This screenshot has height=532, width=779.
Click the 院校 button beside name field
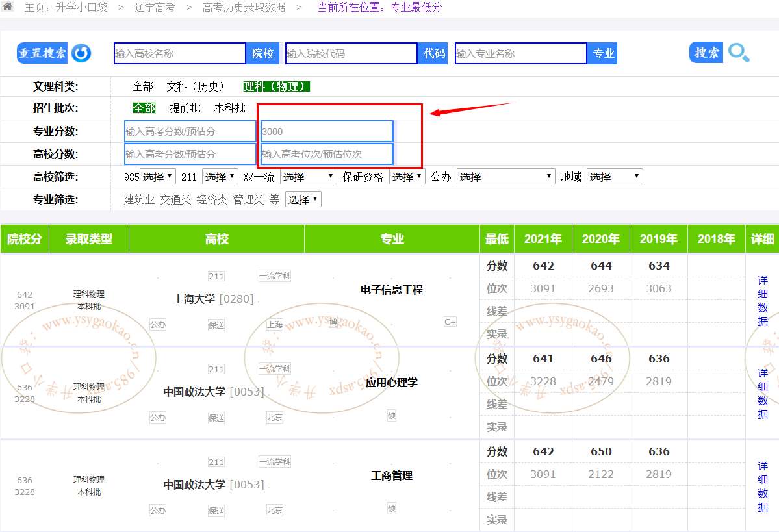coord(262,53)
